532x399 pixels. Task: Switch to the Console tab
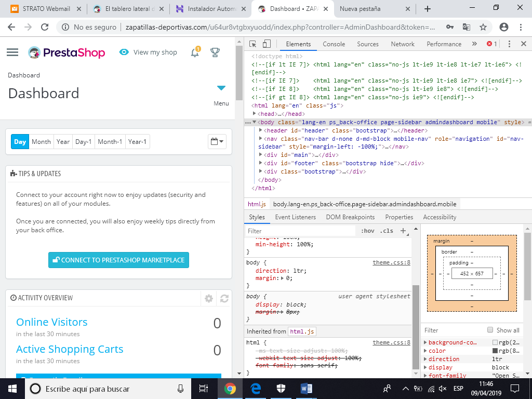(x=334, y=44)
